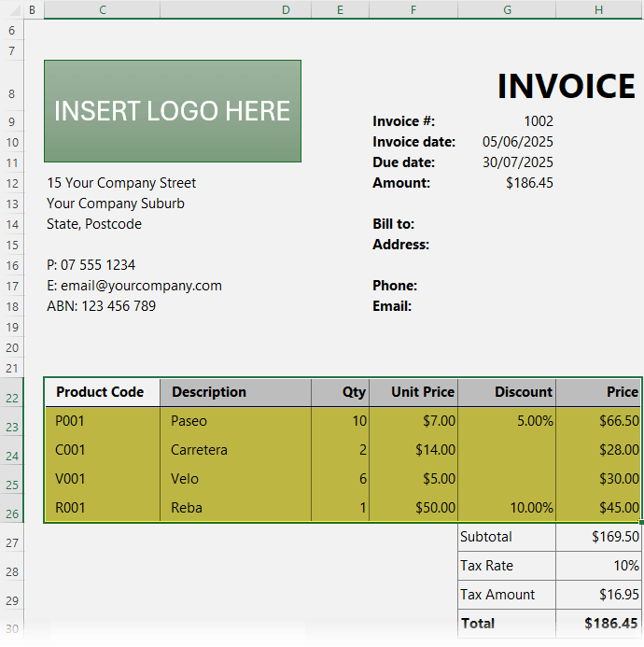This screenshot has width=644, height=647.
Task: Select Paseo quantity 10 cell
Action: click(340, 421)
